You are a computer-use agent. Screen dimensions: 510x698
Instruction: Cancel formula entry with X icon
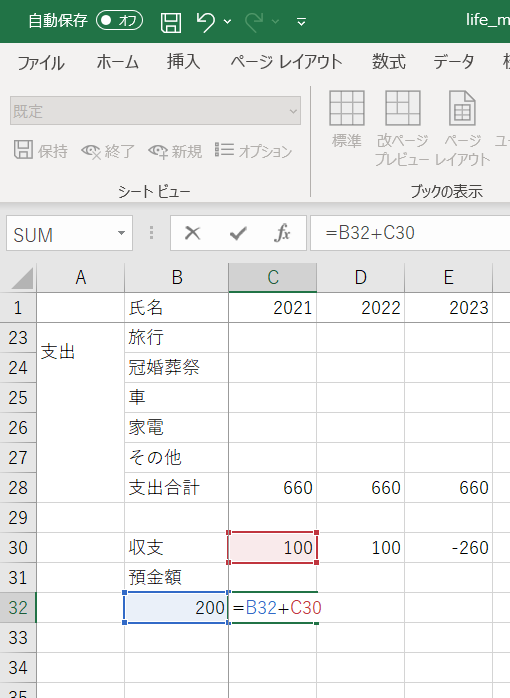tap(192, 233)
